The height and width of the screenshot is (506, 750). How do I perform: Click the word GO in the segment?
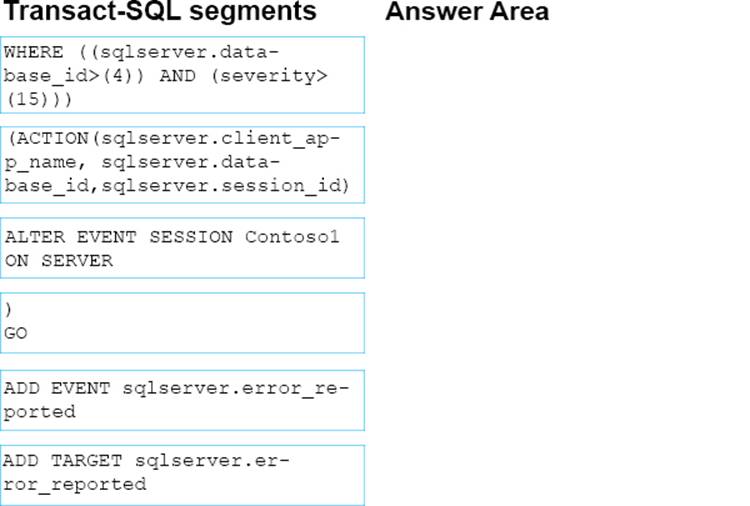pyautogui.click(x=16, y=334)
